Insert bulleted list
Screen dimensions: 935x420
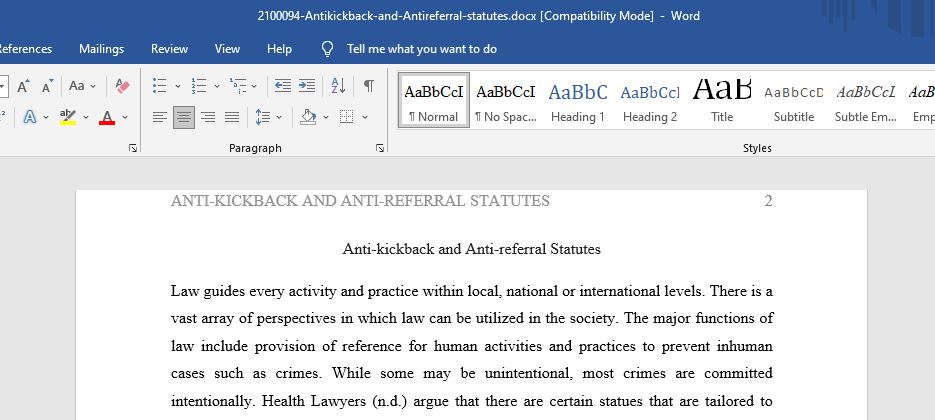[x=159, y=86]
